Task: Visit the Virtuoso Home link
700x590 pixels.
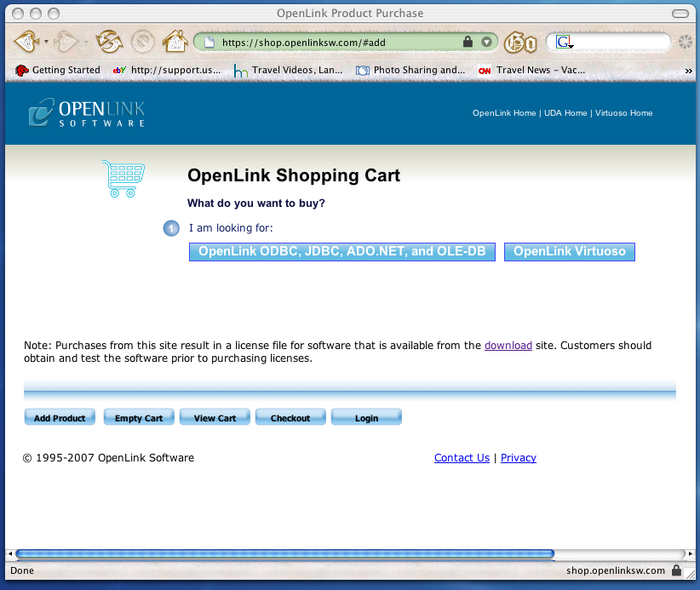Action: click(623, 113)
